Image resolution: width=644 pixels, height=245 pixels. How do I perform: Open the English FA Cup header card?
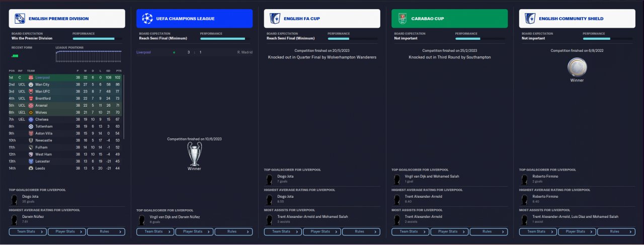pyautogui.click(x=322, y=19)
